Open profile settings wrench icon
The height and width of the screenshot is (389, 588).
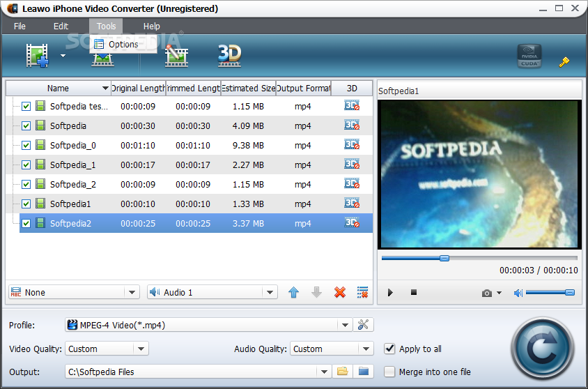click(364, 324)
